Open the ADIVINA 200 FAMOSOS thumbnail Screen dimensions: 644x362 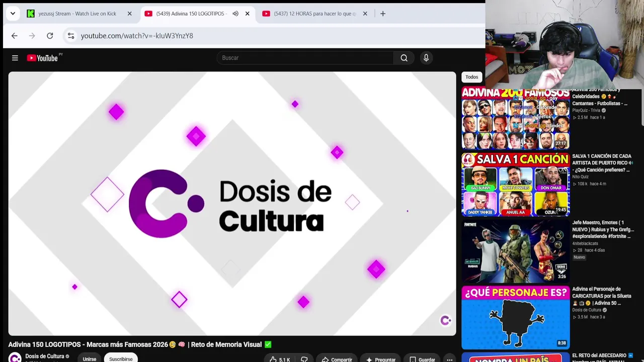pos(516,118)
